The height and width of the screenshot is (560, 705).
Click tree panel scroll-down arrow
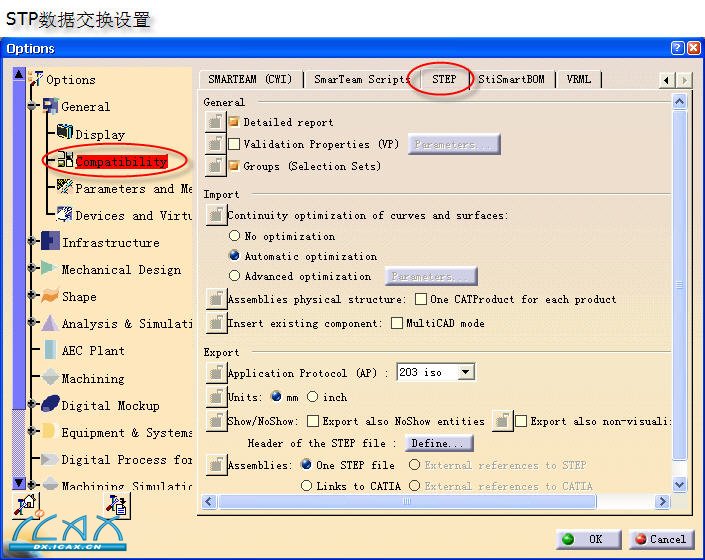(x=19, y=483)
